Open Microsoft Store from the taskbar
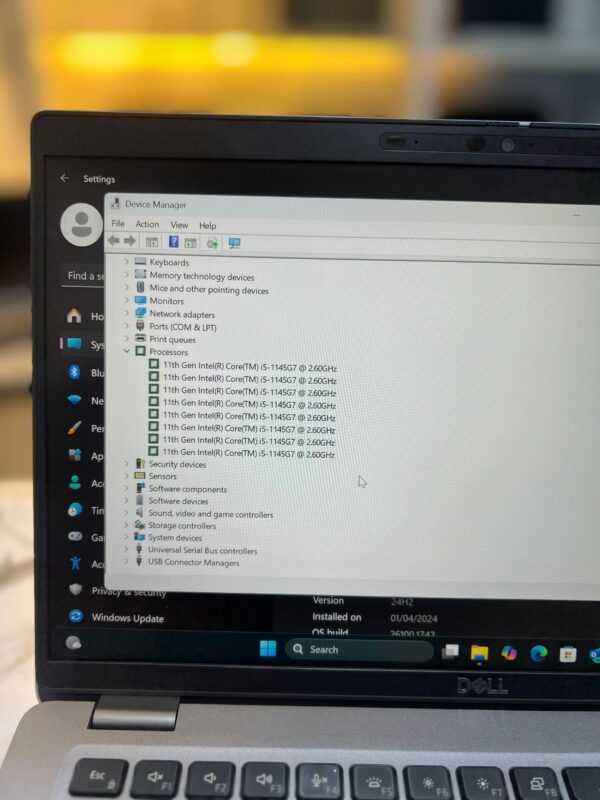 (568, 654)
